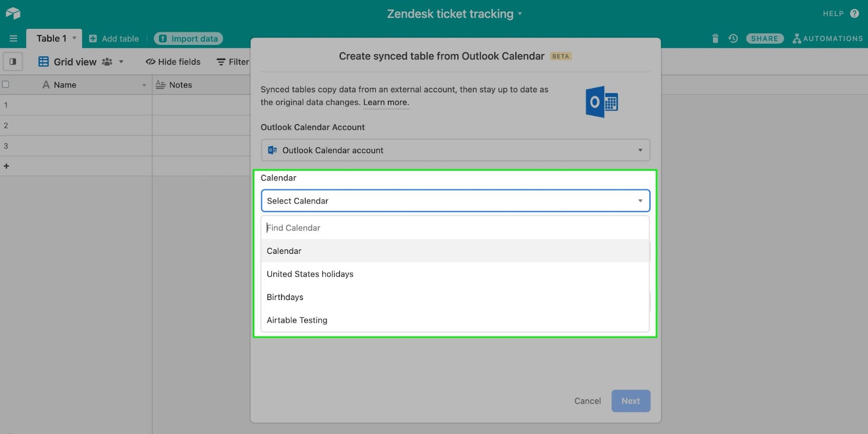The height and width of the screenshot is (434, 868).
Task: Collapse the Select Calendar dropdown
Action: pos(455,201)
